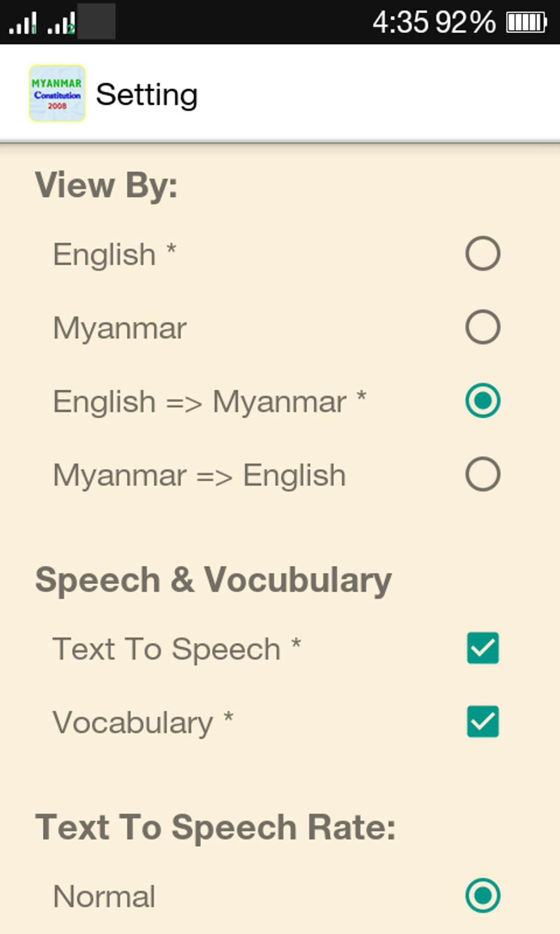
Task: Click the second SIM signal strength indicator
Action: click(60, 23)
